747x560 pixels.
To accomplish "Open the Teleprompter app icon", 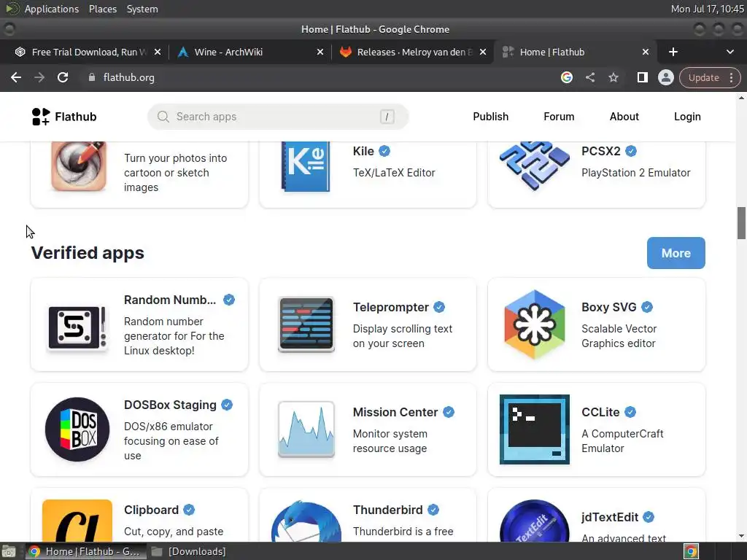I will pos(306,324).
